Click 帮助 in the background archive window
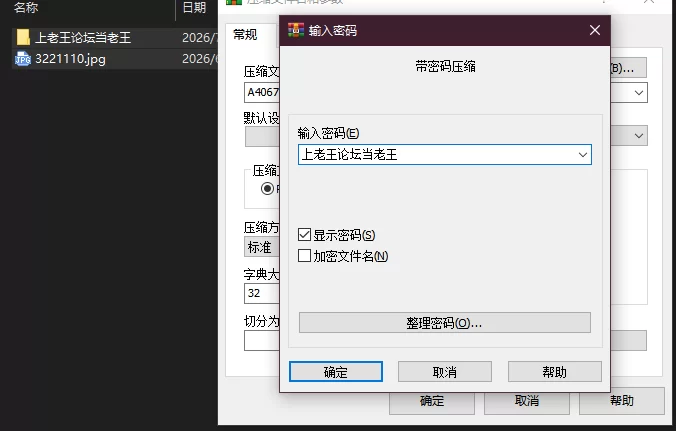The image size is (676, 431). click(621, 401)
